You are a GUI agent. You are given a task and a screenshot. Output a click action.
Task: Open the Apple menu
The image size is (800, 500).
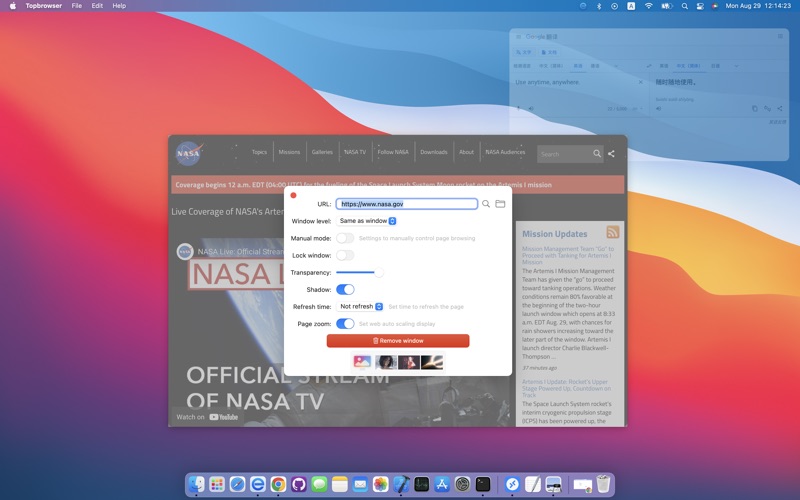13,6
